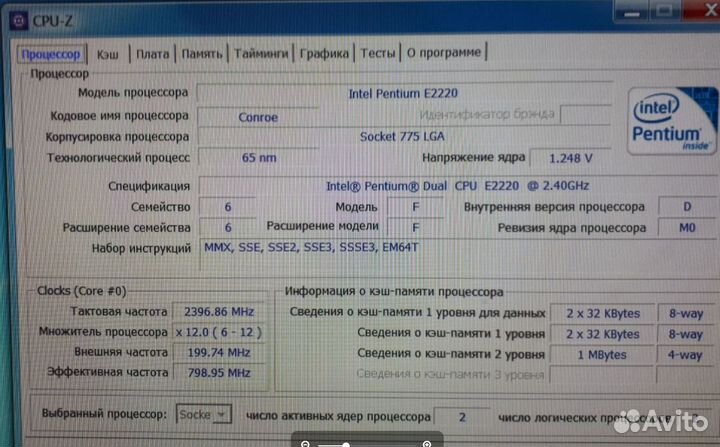This screenshot has width=720, height=447.
Task: Click the active cores count field 2
Action: (462, 417)
